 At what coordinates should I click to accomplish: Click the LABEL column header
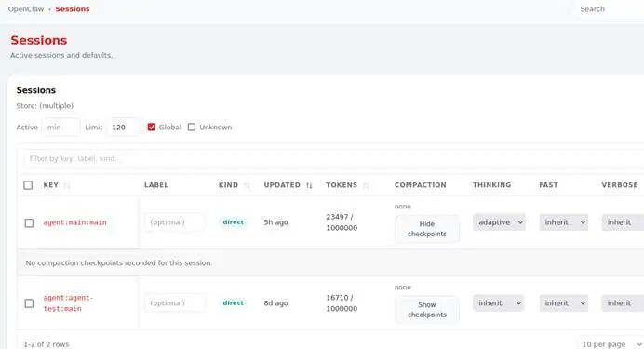coord(156,185)
